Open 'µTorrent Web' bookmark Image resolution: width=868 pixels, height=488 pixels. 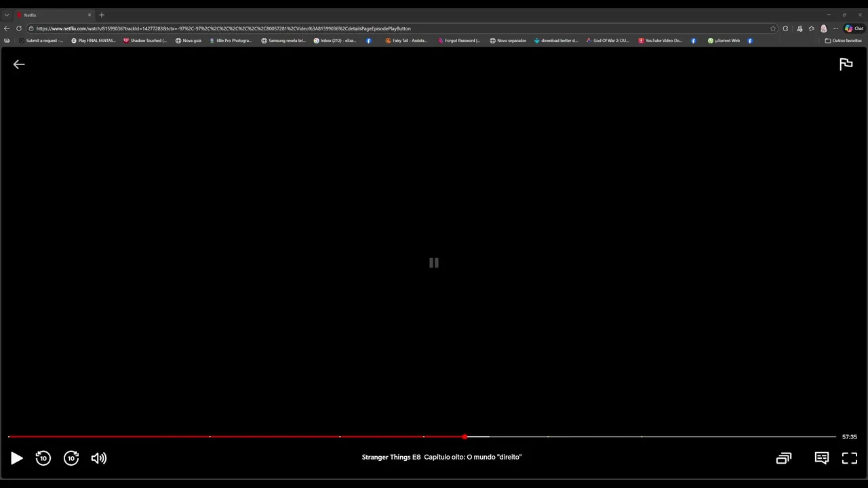(724, 41)
